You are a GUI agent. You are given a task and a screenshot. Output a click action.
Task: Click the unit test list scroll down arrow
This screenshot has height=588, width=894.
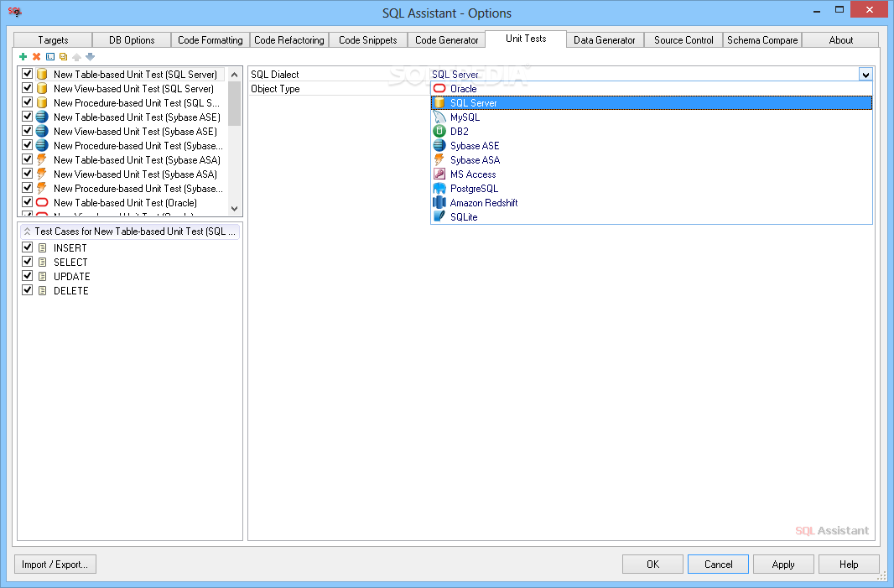234,209
